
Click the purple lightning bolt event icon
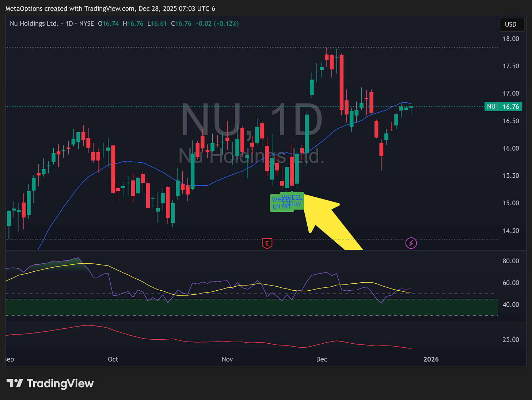(411, 243)
